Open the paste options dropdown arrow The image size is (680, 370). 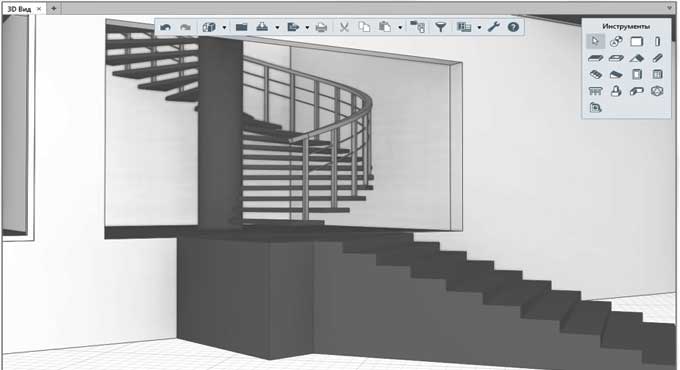click(x=400, y=28)
